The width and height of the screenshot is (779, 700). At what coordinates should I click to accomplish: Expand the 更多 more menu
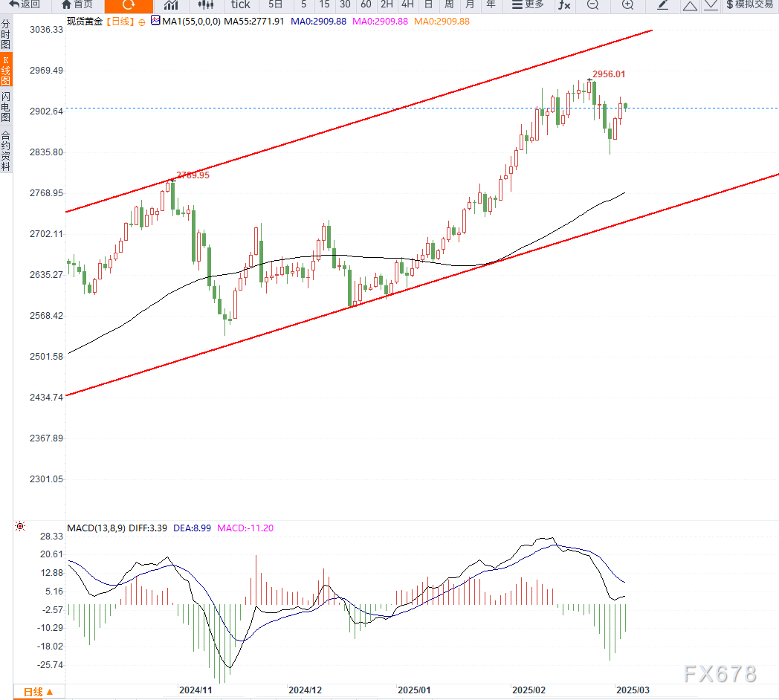click(x=528, y=4)
